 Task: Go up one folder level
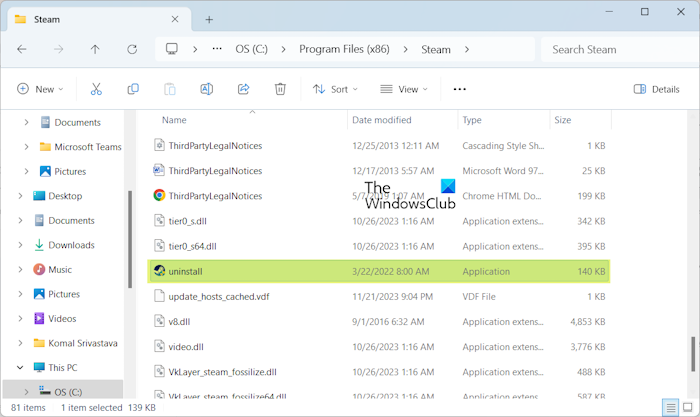pos(95,49)
